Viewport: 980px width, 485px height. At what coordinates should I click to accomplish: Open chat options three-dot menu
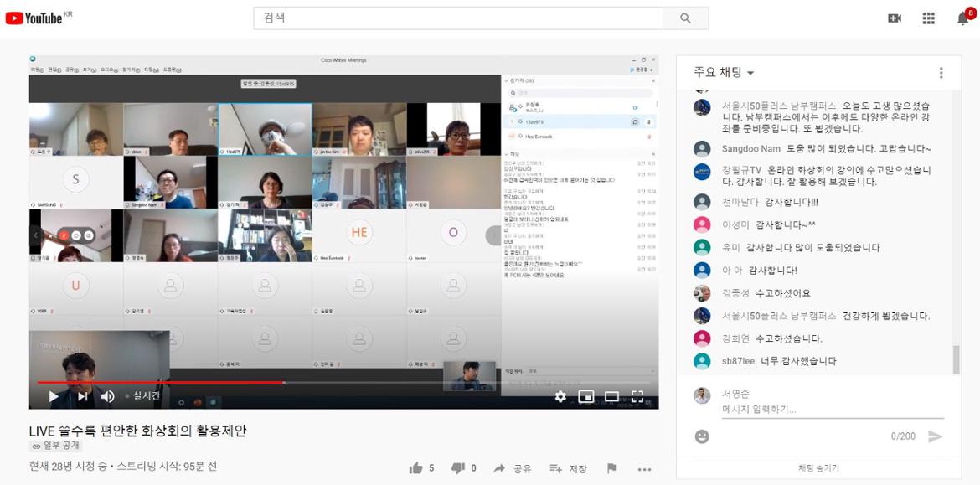(941, 73)
